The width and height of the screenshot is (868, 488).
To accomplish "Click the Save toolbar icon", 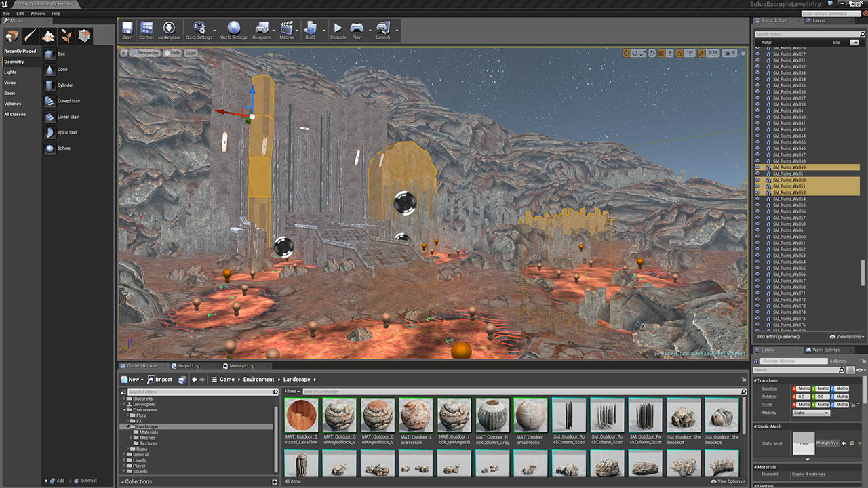I will pyautogui.click(x=127, y=30).
